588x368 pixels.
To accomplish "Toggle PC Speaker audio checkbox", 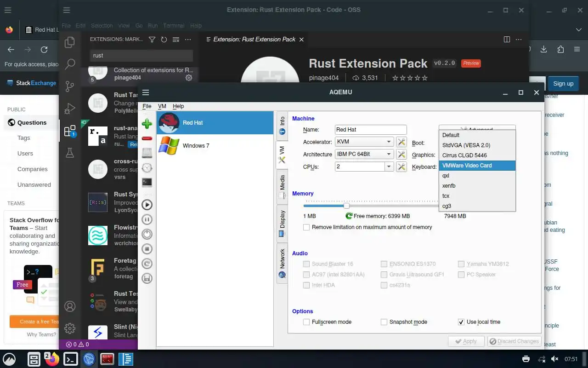I will click(x=461, y=275).
